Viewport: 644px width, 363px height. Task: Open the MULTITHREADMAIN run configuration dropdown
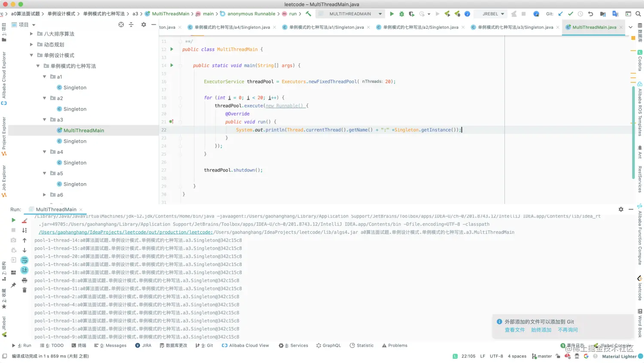(350, 14)
